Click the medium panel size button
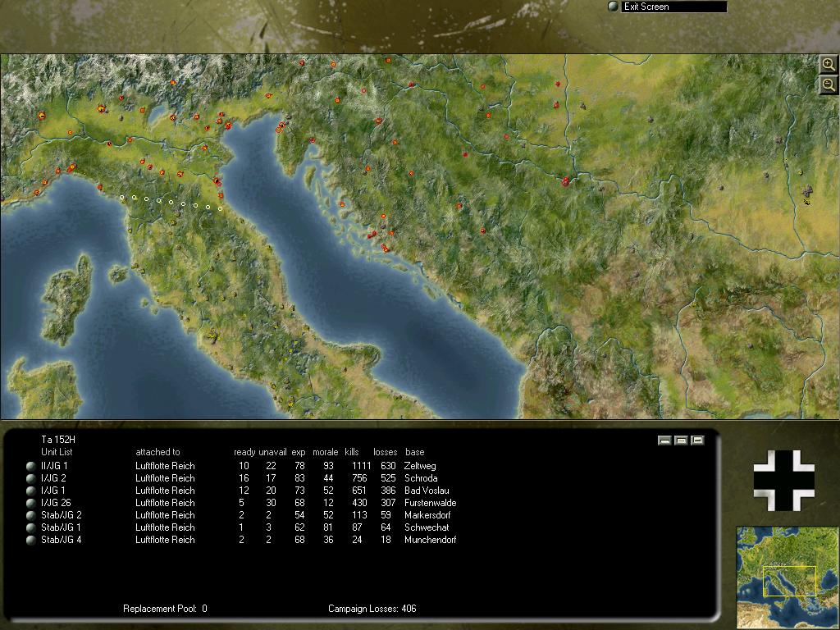The width and height of the screenshot is (840, 630). [681, 441]
